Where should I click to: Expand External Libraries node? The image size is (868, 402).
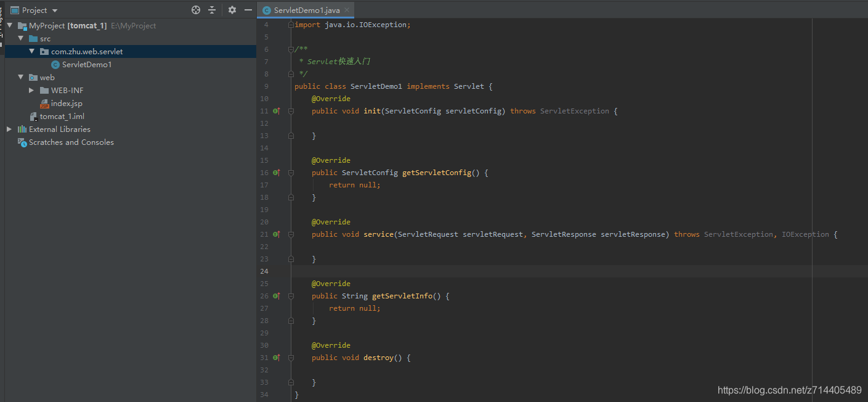(9, 129)
